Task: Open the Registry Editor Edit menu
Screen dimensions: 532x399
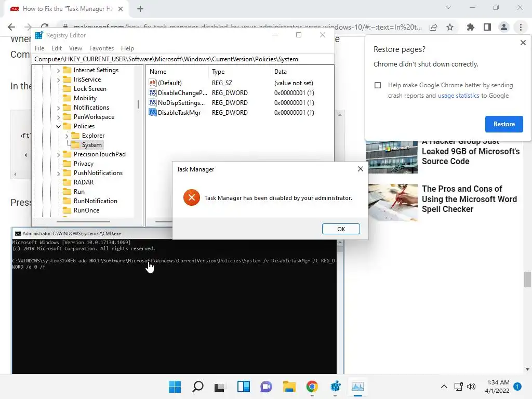Action: click(x=56, y=48)
